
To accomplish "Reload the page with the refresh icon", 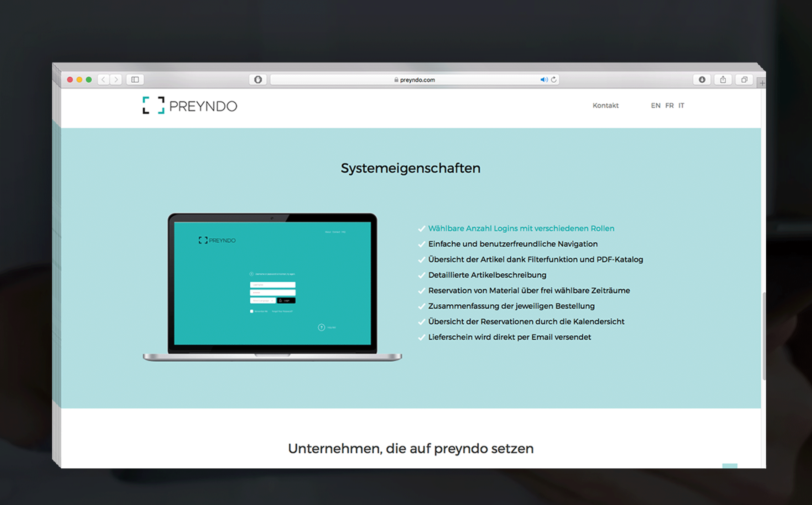I will 554,80.
